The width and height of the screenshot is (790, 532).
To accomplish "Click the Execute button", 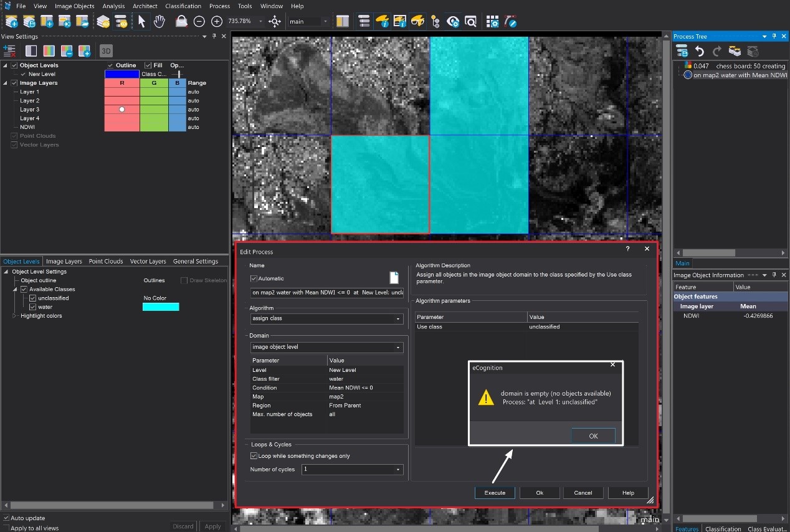I will point(495,493).
